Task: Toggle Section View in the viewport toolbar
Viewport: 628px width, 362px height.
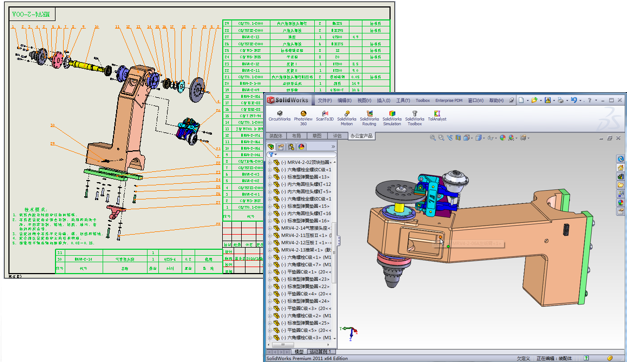Action: pos(458,138)
